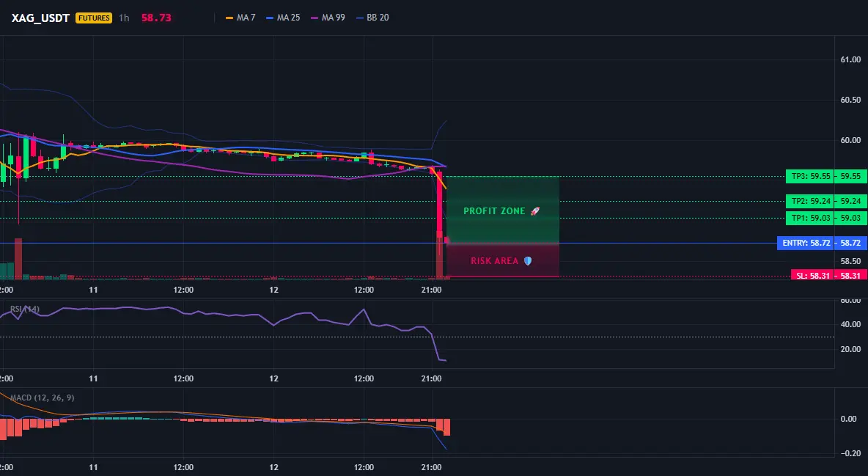Toggle the BB 20 legend entry
Viewport: 868px width, 476px height.
(x=372, y=18)
